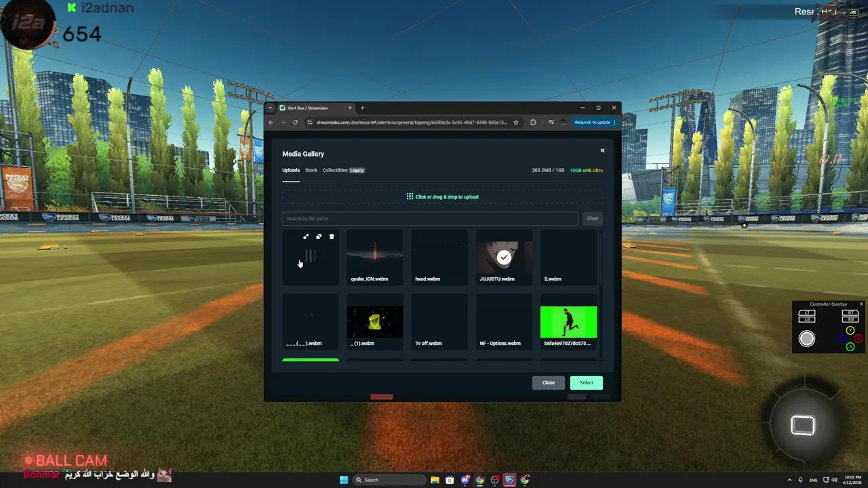Open Rocket League from taskbar
The width and height of the screenshot is (868, 488).
click(x=509, y=480)
